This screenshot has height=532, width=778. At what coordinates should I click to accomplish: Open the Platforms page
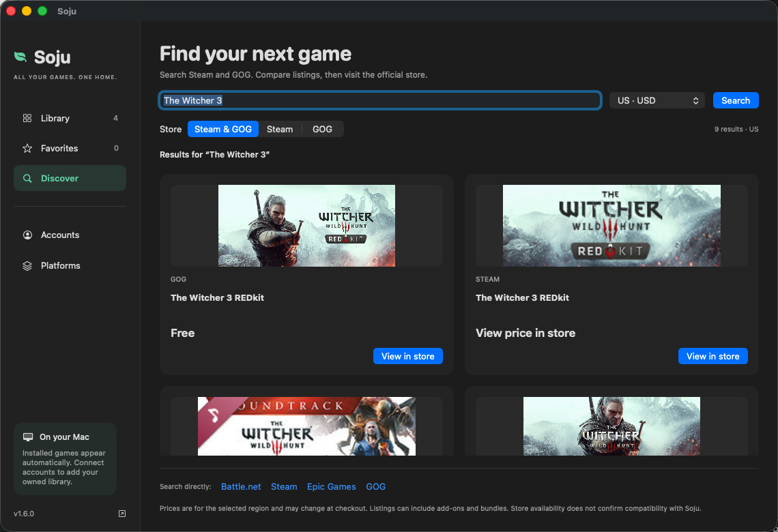(x=70, y=266)
